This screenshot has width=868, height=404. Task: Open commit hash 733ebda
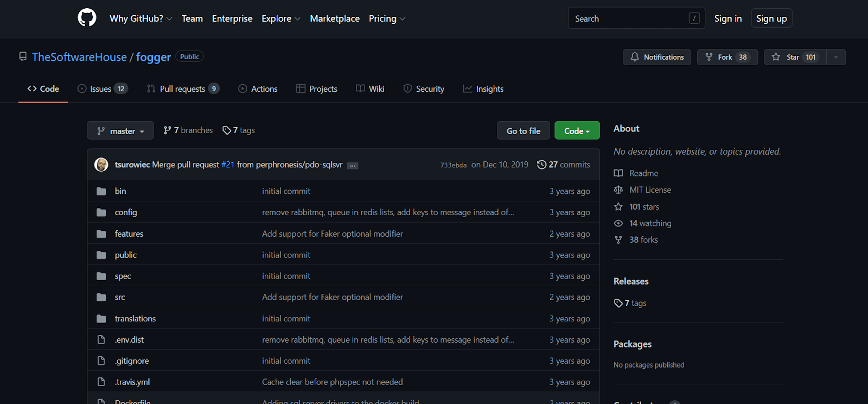[454, 165]
